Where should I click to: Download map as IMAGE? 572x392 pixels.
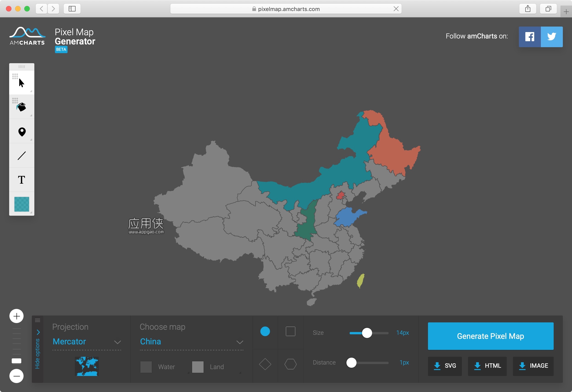[x=533, y=366]
